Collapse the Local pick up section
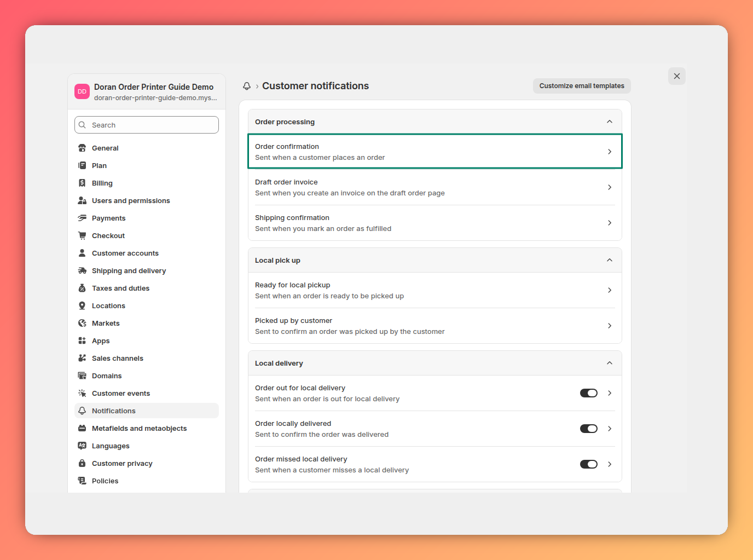753x560 pixels. pyautogui.click(x=610, y=260)
